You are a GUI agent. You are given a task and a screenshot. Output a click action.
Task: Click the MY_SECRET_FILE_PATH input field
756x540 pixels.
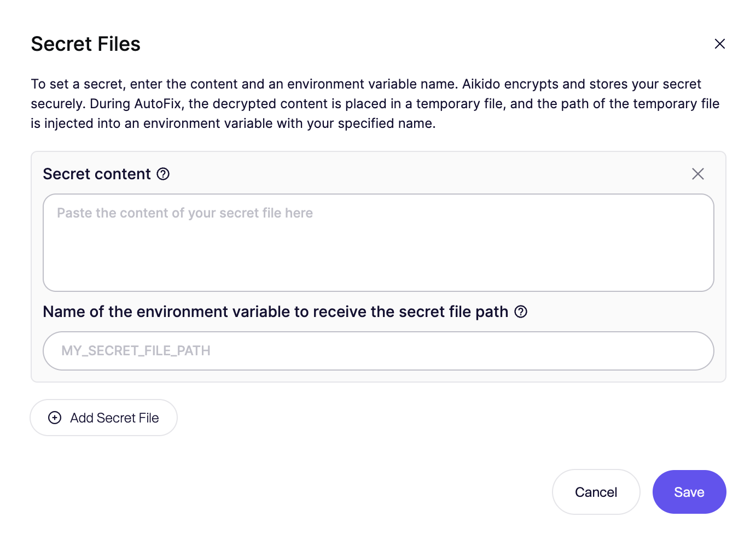tap(378, 351)
